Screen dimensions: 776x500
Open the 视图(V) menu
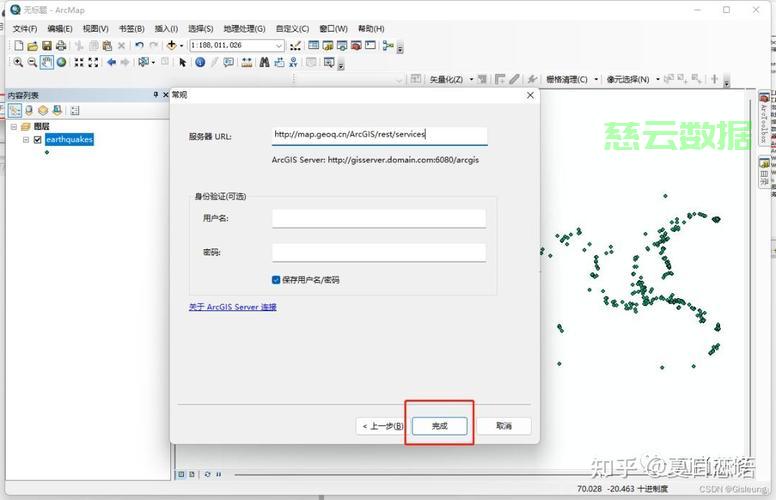coord(96,29)
